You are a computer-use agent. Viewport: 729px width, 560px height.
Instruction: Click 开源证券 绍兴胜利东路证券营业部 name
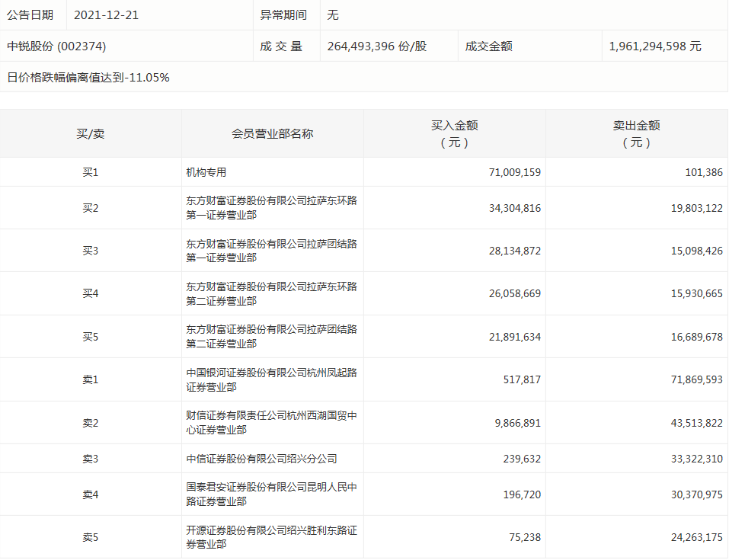(271, 537)
